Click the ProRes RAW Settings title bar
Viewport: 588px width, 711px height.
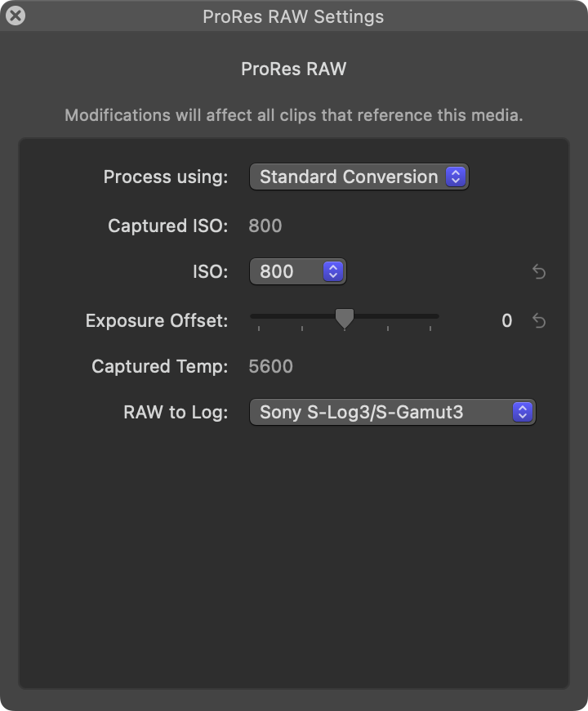(293, 16)
